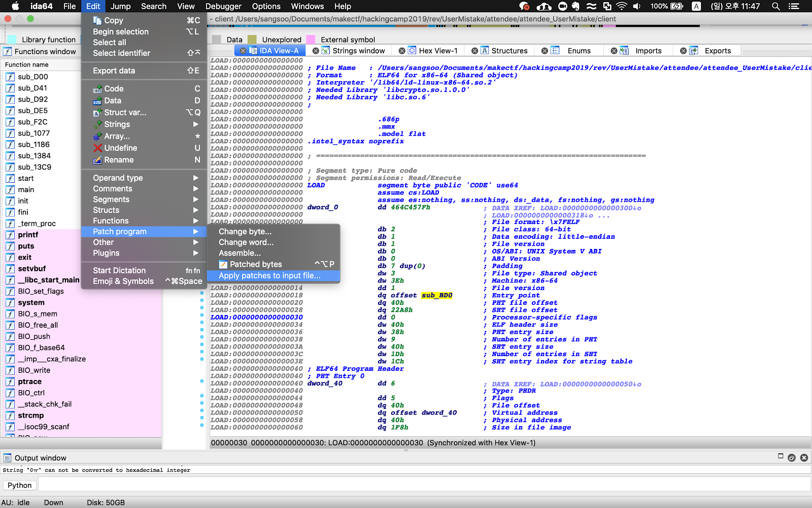
Task: Click the Library function color swatch
Action: point(12,40)
